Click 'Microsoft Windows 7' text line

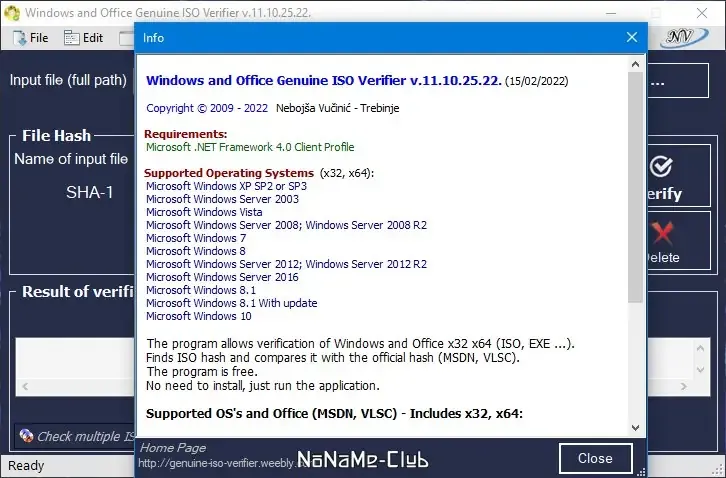(196, 238)
